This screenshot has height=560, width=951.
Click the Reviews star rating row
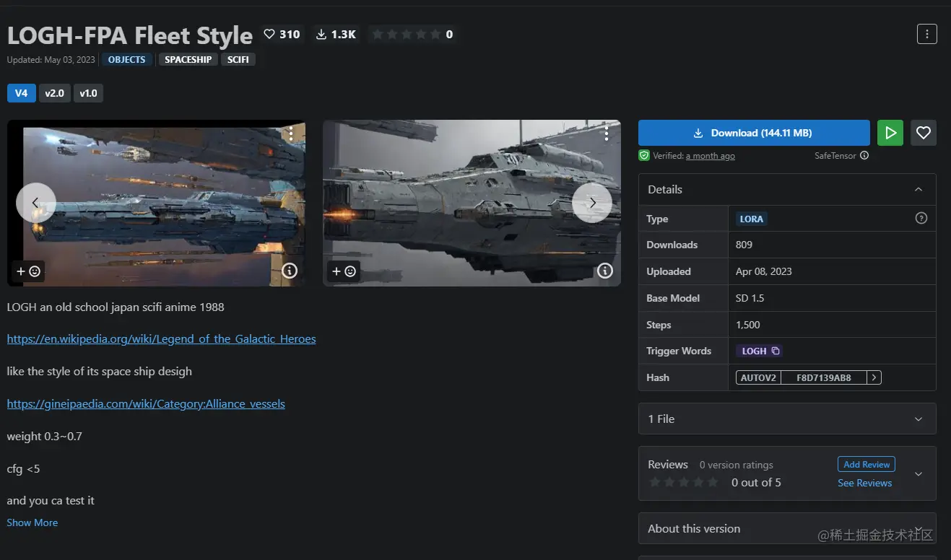point(683,482)
